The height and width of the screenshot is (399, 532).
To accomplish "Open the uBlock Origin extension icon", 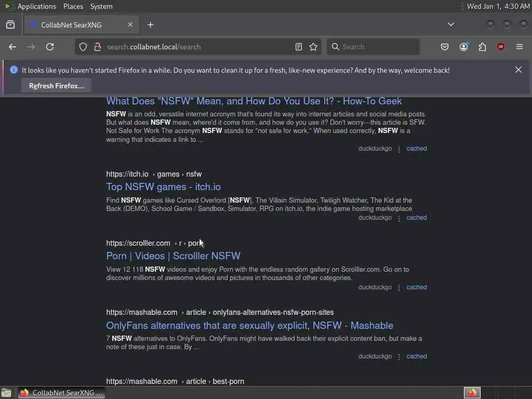I will 500,47.
